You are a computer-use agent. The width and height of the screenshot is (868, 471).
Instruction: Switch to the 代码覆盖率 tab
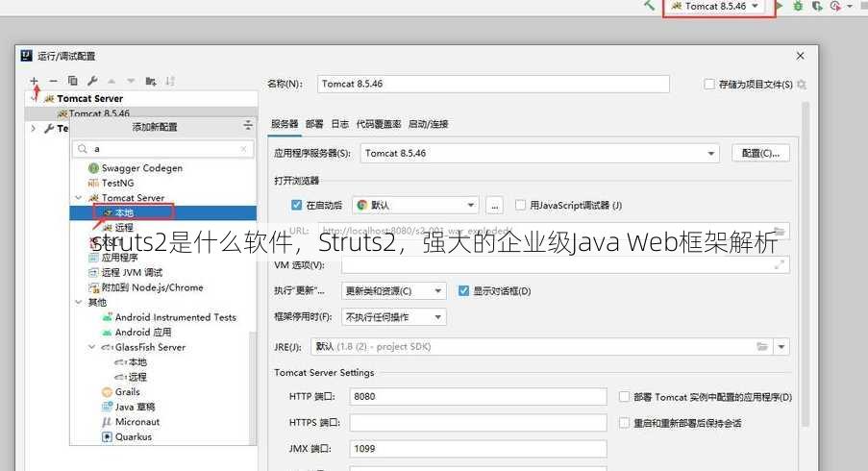(x=379, y=124)
